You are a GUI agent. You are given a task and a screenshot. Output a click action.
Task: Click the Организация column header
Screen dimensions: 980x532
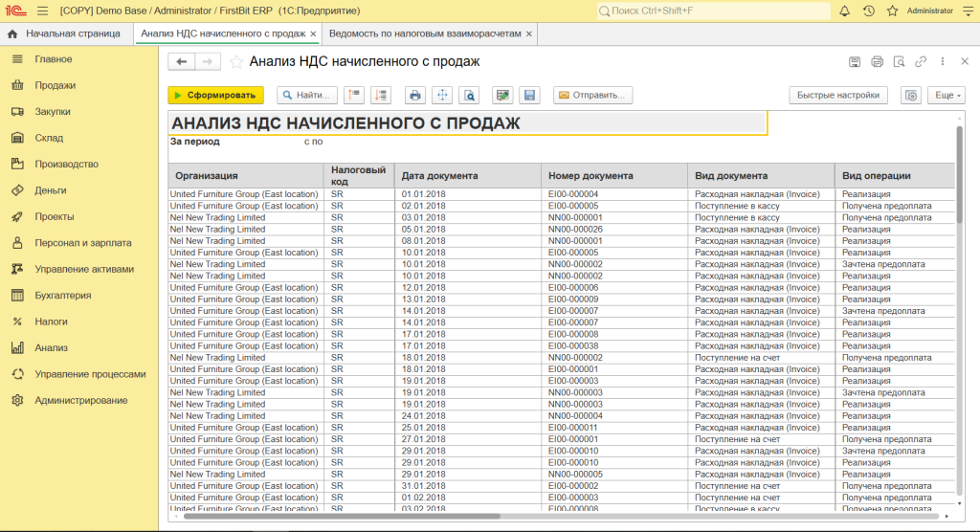coord(246,176)
